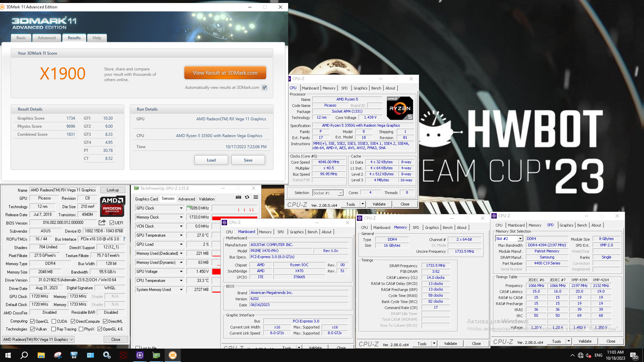Open the Help tab in 3DMark 11
644x362 pixels.
pos(97,38)
